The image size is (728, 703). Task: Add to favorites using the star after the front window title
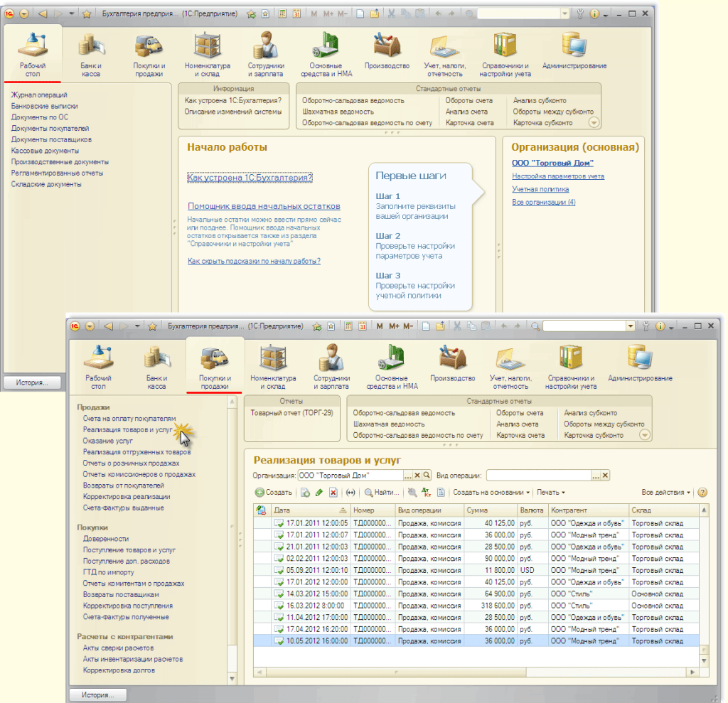pos(316,326)
